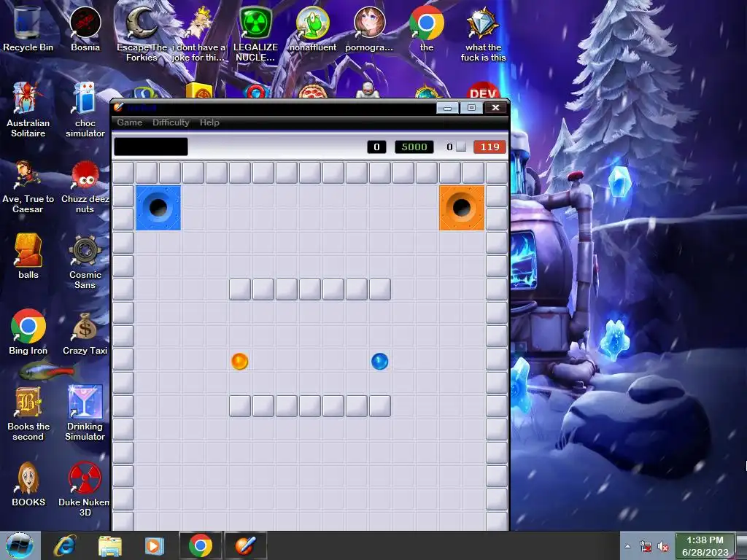747x560 pixels.
Task: Minimize the game window
Action: pos(447,108)
